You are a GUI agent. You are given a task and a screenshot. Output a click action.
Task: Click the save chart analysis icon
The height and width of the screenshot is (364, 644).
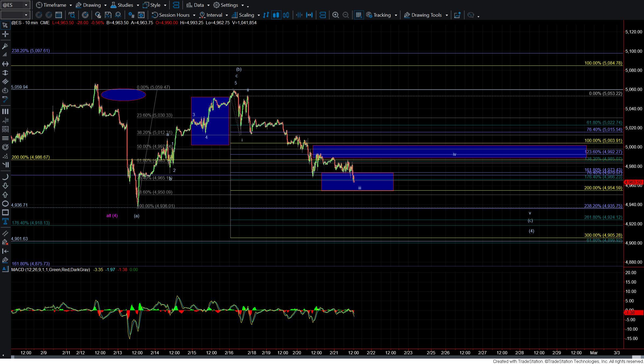(x=108, y=15)
